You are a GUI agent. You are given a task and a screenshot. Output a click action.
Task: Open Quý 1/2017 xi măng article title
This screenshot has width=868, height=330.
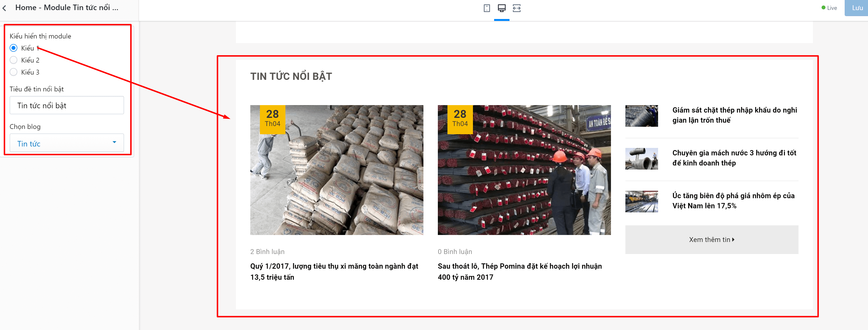pos(334,271)
